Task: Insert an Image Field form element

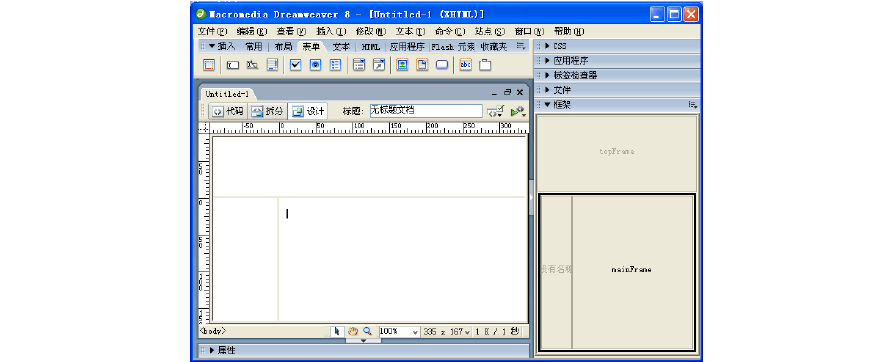Action: click(403, 65)
